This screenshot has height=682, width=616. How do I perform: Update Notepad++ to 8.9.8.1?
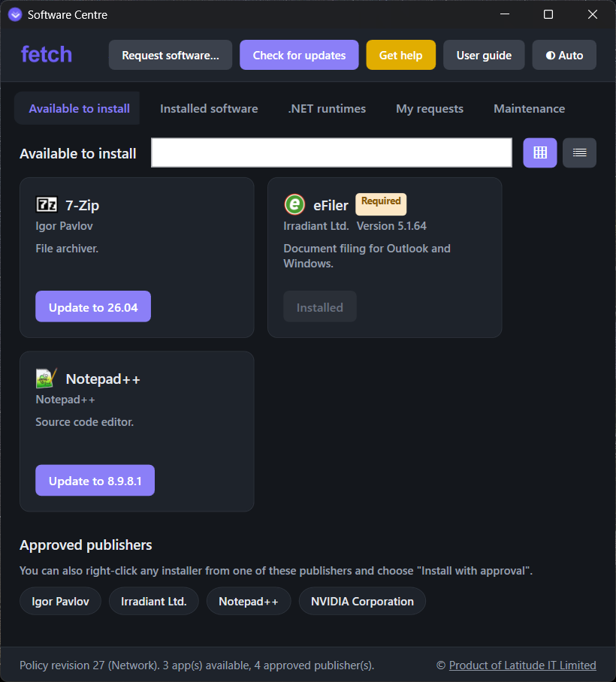pyautogui.click(x=95, y=480)
